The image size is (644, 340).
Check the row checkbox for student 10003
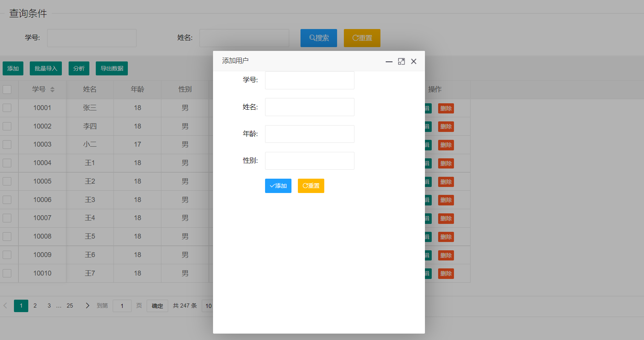(x=7, y=144)
